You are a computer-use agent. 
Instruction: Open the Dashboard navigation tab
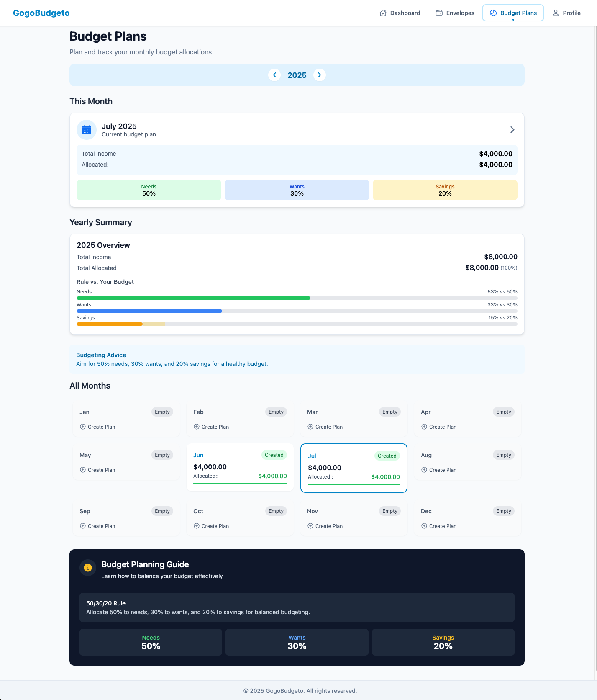(x=400, y=13)
